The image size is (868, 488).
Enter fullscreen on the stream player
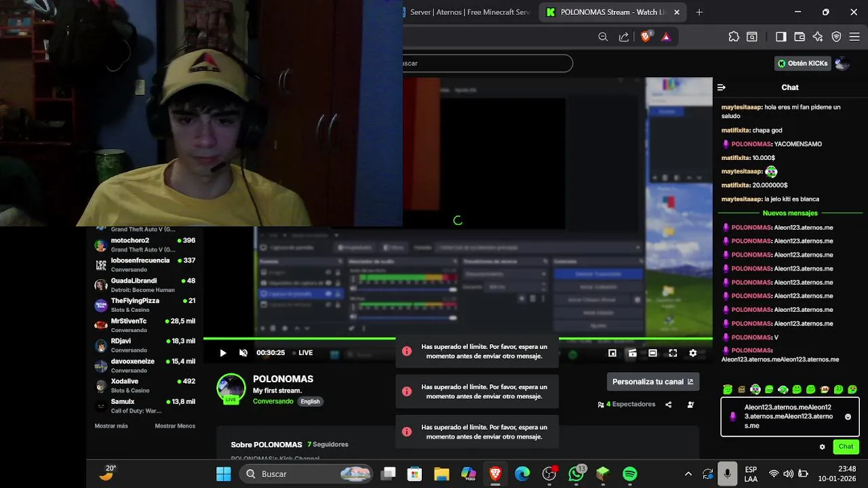pos(673,353)
